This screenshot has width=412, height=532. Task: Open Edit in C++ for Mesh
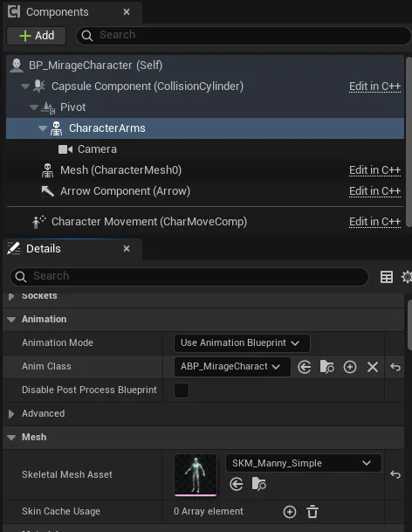[374, 170]
